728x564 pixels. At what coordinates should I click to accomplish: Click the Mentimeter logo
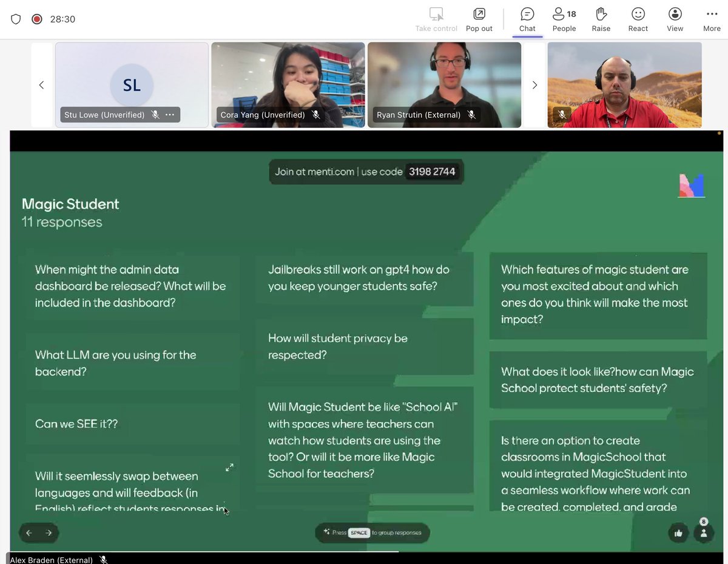tap(691, 186)
